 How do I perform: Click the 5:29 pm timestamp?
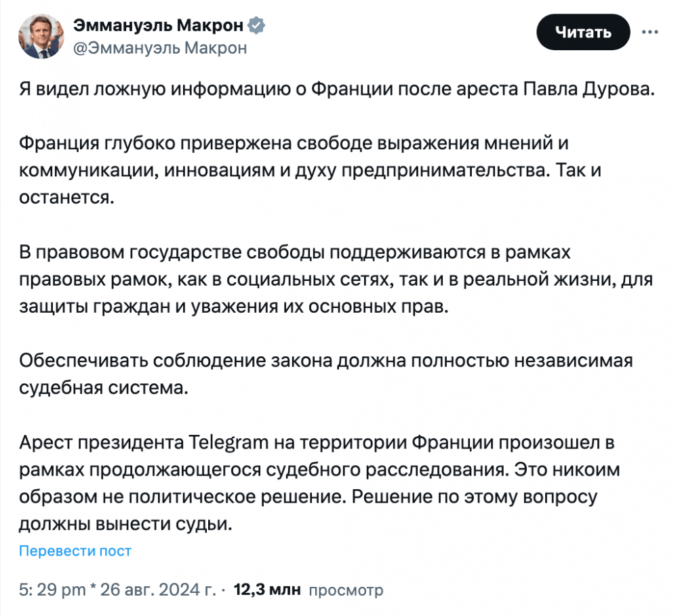[52, 590]
